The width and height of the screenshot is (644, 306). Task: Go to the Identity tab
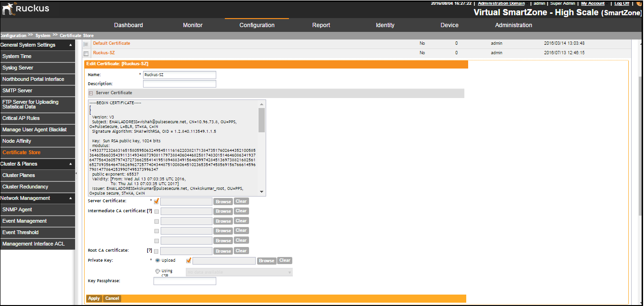pos(385,25)
